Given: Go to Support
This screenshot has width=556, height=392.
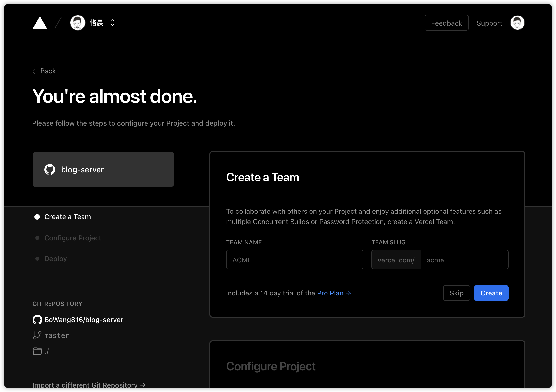Looking at the screenshot, I should pos(489,23).
